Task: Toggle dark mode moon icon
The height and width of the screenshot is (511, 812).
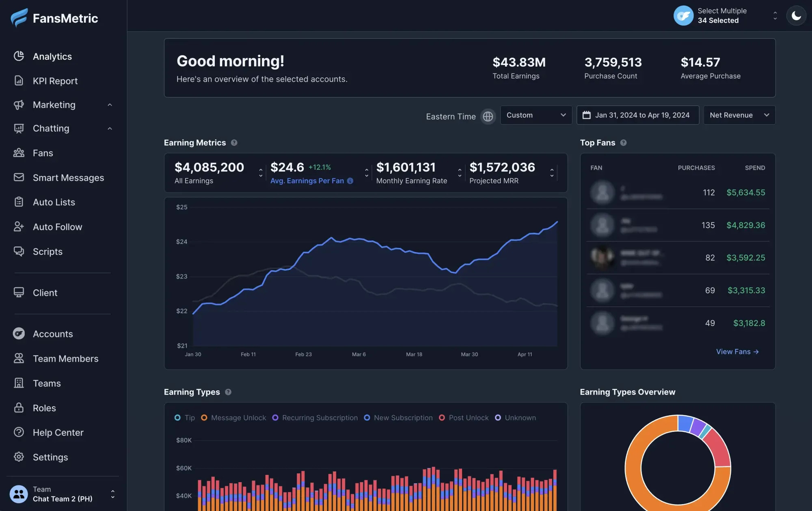Action: click(x=796, y=16)
